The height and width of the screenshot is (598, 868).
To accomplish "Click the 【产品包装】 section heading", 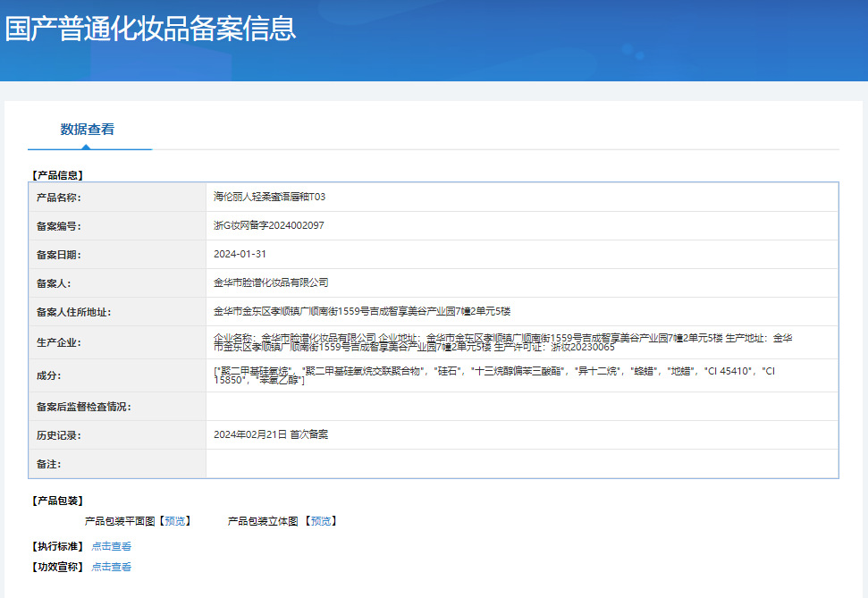I will [x=57, y=501].
